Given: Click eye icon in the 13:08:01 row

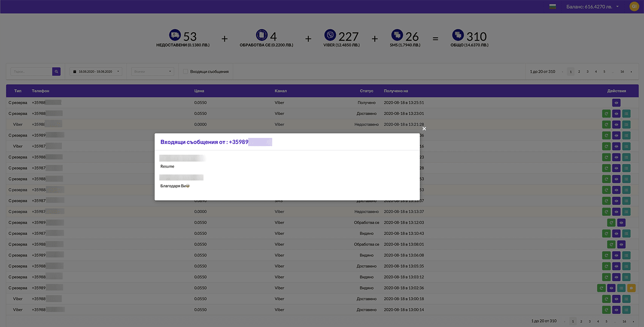Looking at the screenshot, I should (621, 244).
